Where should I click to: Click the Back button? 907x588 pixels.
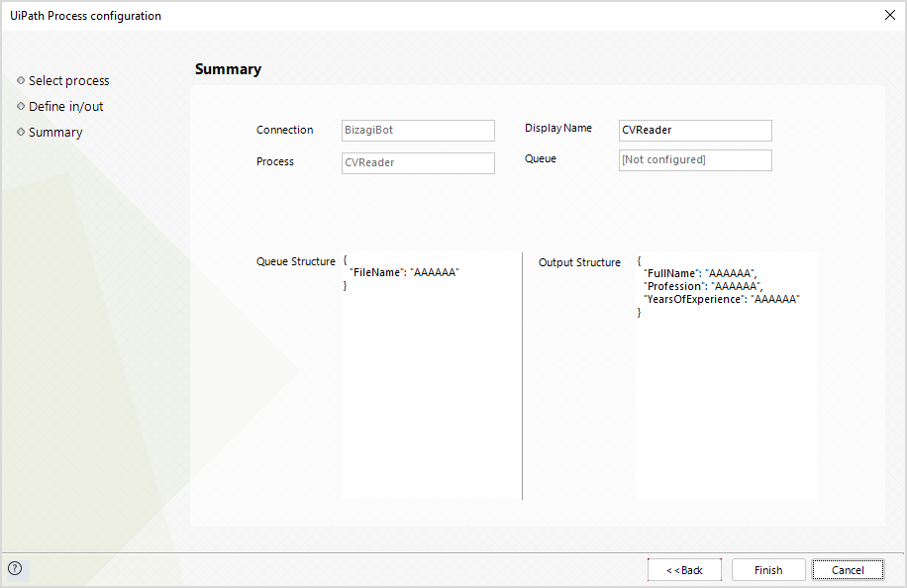(x=684, y=570)
